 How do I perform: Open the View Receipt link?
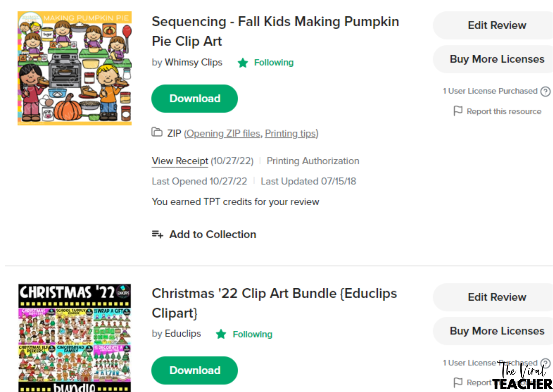(180, 161)
